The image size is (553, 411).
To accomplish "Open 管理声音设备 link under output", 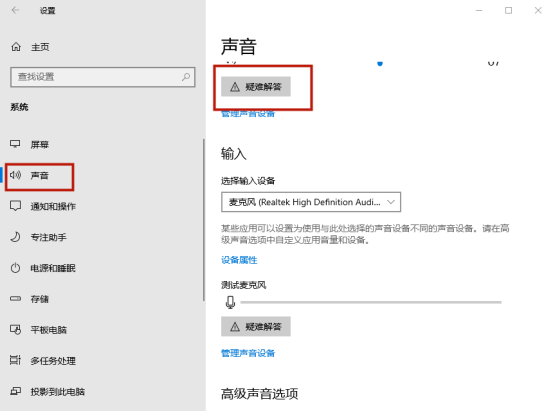I will (x=248, y=114).
